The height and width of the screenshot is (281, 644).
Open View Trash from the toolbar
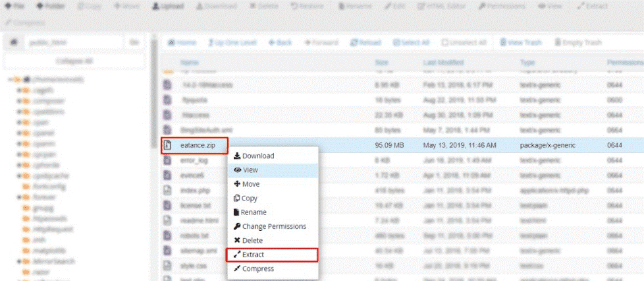(x=520, y=42)
